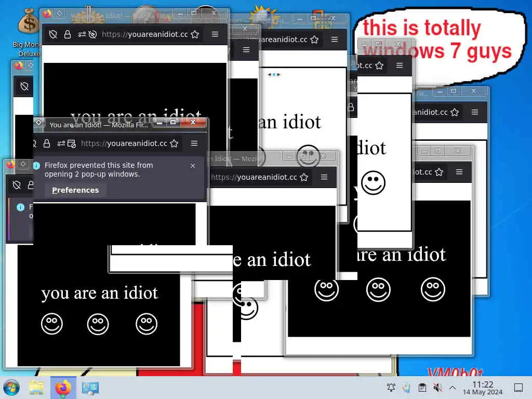
Task: Open clipboard icon in the system tray
Action: click(422, 387)
